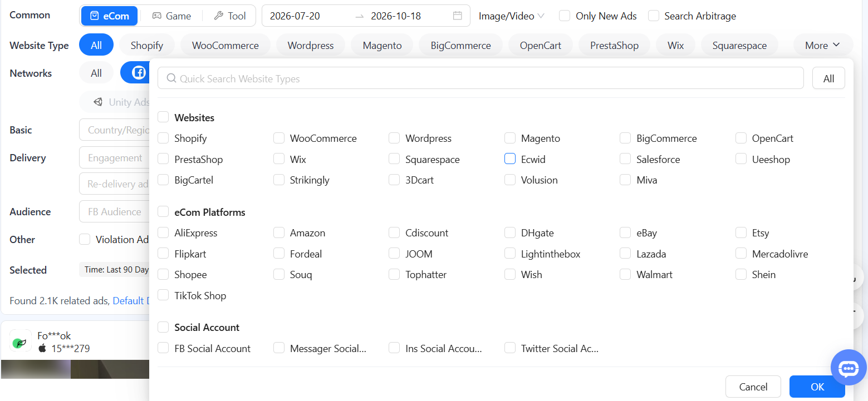Select all eCom Platforms group checkbox
Image resolution: width=868 pixels, height=401 pixels.
tap(163, 212)
